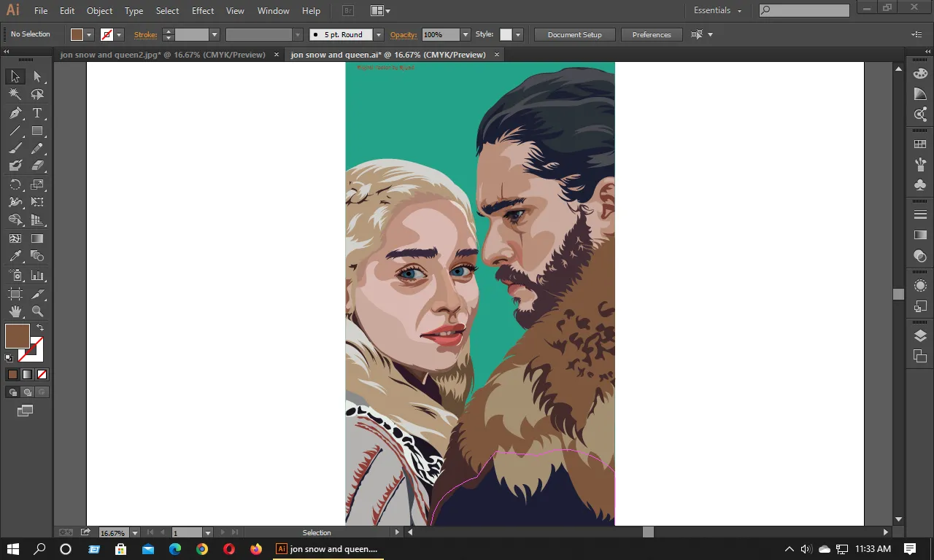Select the Shape Builder tool
Viewport: 934px width, 560px height.
click(x=15, y=220)
